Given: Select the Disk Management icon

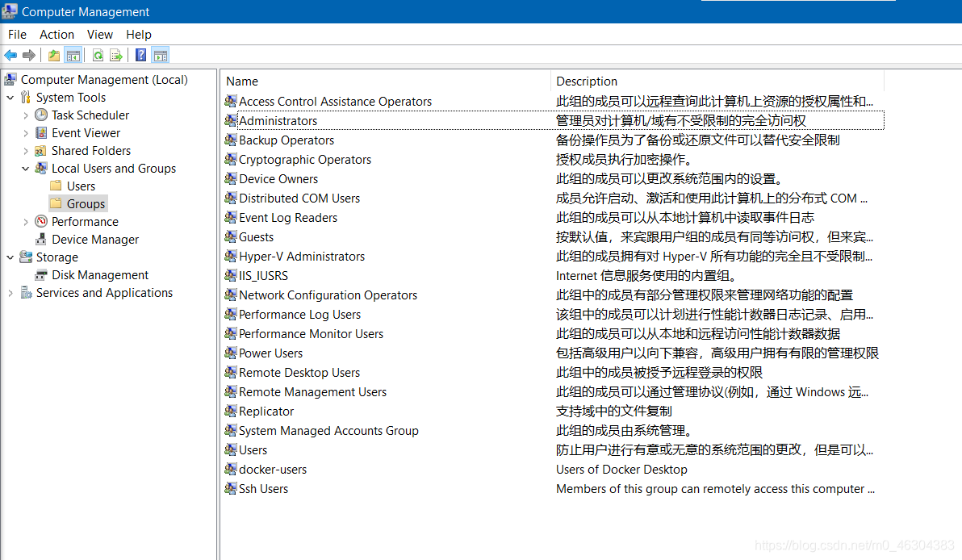Looking at the screenshot, I should [x=41, y=275].
